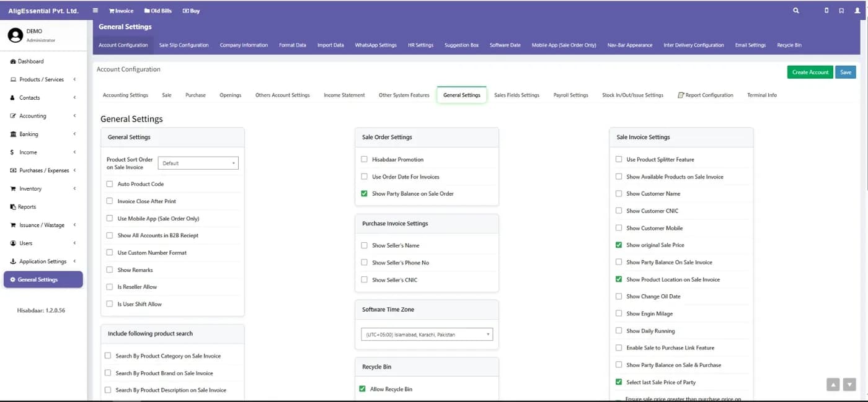Expand Inventory sidebar menu
This screenshot has width=868, height=402.
[43, 188]
